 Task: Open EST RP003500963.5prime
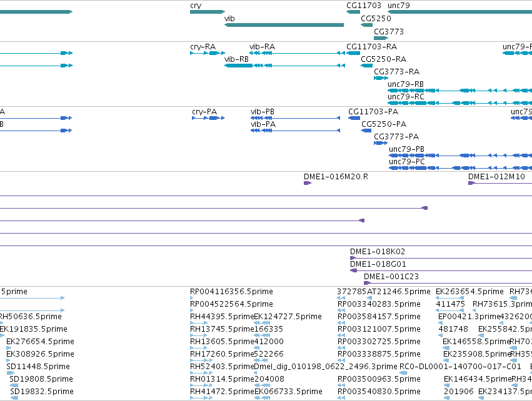(x=379, y=379)
